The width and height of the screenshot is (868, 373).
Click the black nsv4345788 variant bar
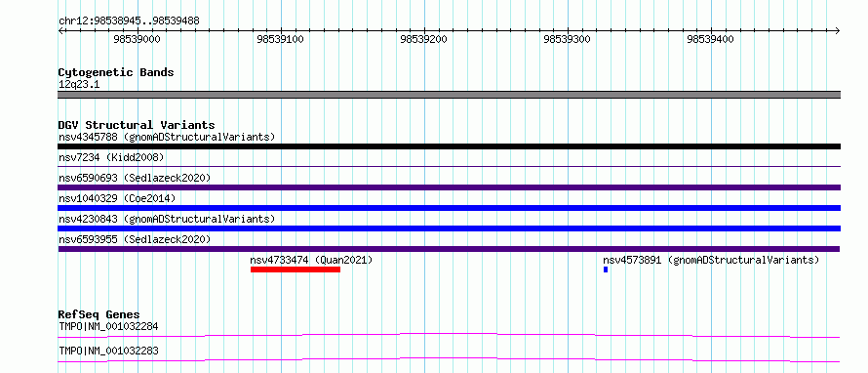[x=450, y=146]
